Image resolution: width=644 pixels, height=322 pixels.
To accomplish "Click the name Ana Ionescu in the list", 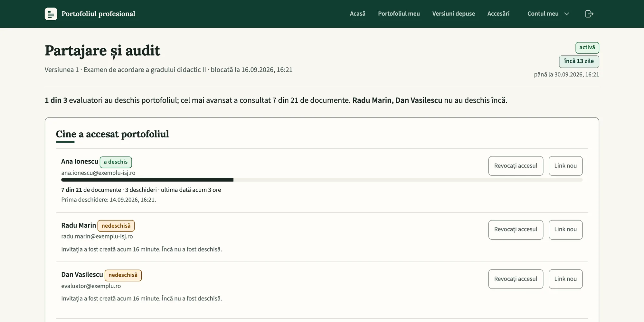I will (x=80, y=162).
